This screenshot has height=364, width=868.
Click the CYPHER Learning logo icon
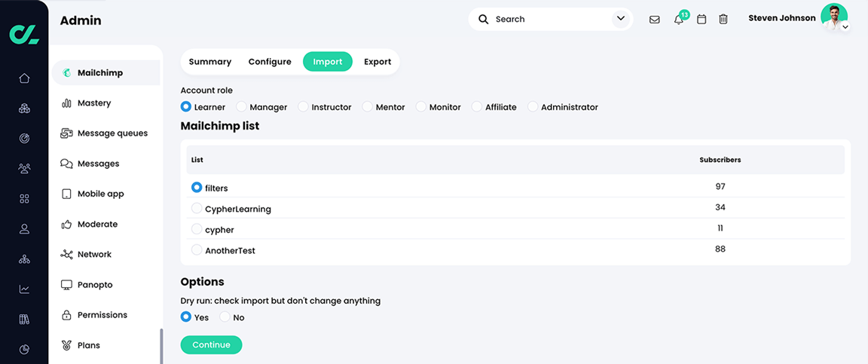coord(24,34)
